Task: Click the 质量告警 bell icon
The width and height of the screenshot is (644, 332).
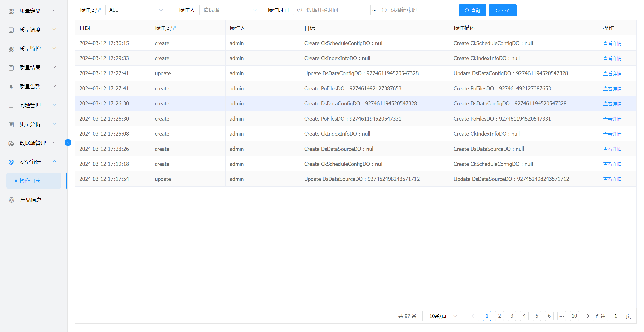Action: (11, 87)
